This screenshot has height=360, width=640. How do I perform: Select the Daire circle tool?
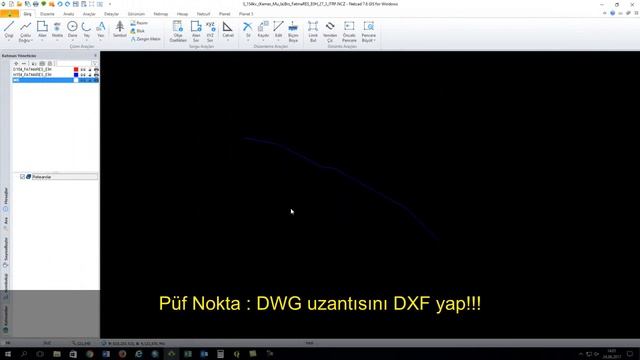(x=72, y=31)
